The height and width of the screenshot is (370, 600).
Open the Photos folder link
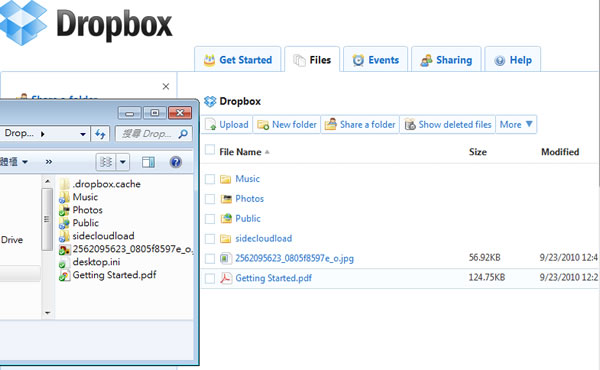coord(249,199)
